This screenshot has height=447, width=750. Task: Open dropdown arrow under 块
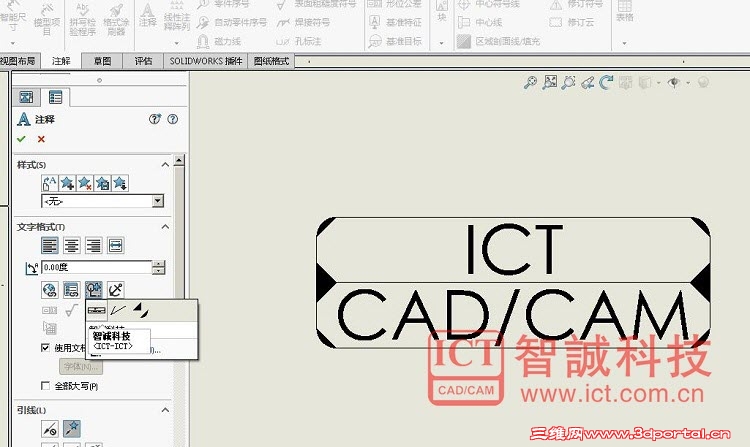pos(441,43)
